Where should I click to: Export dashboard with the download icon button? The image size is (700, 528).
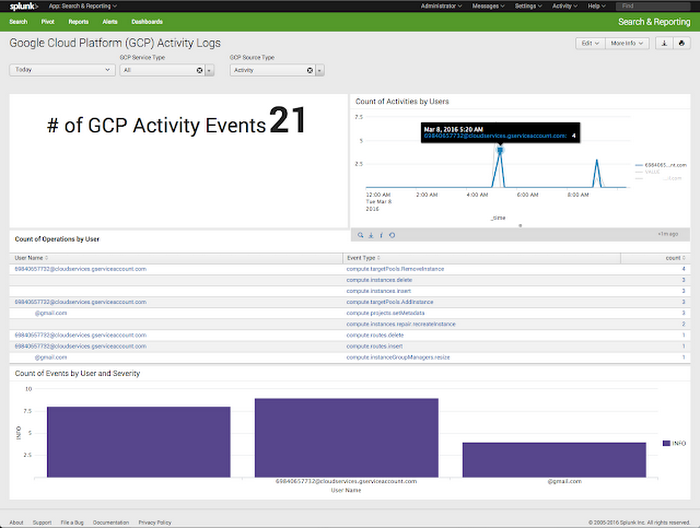pyautogui.click(x=664, y=43)
